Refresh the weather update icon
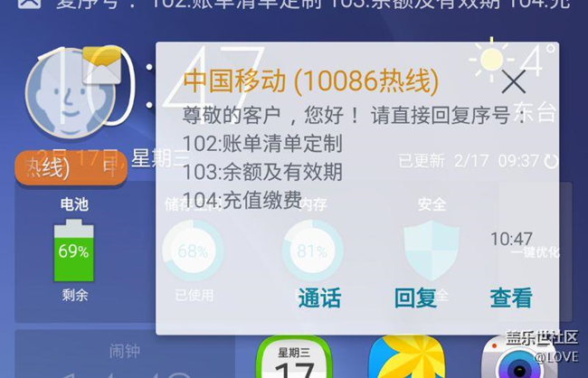This screenshot has width=588, height=378. pos(551,162)
